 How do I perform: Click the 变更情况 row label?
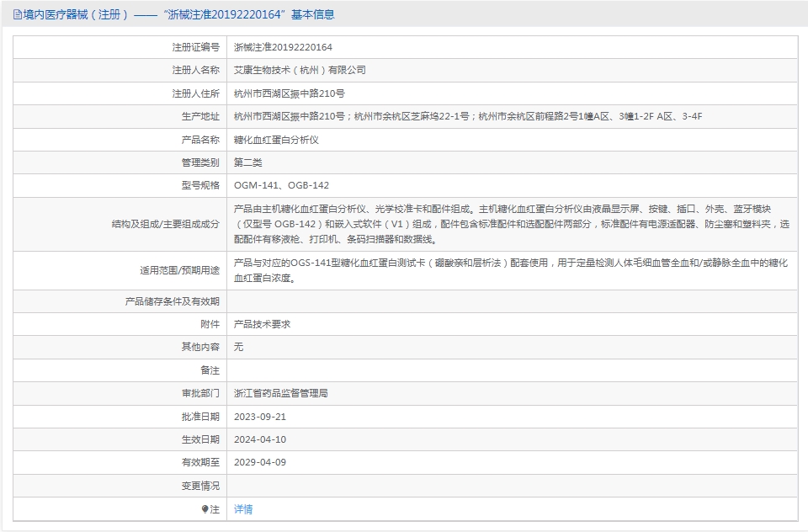[x=200, y=486]
